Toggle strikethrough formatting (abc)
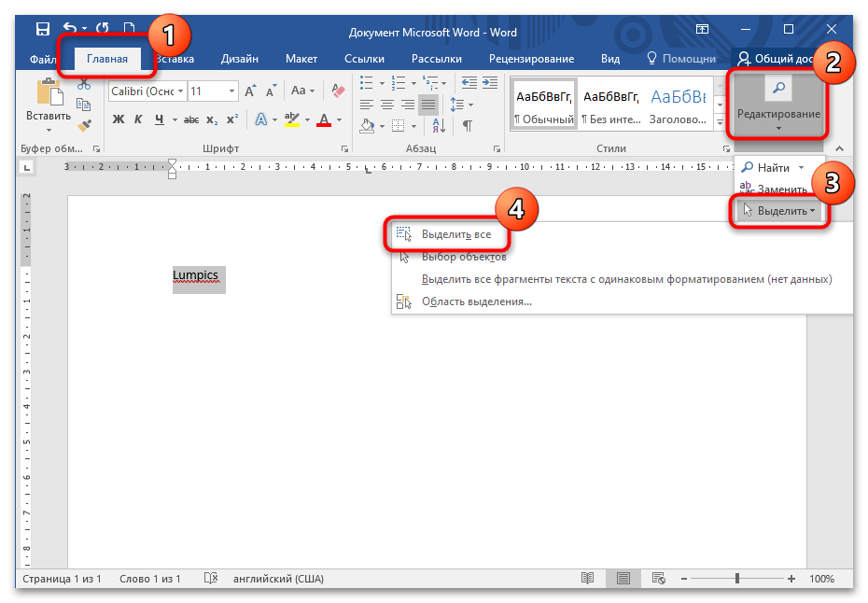The image size is (868, 603). (190, 119)
